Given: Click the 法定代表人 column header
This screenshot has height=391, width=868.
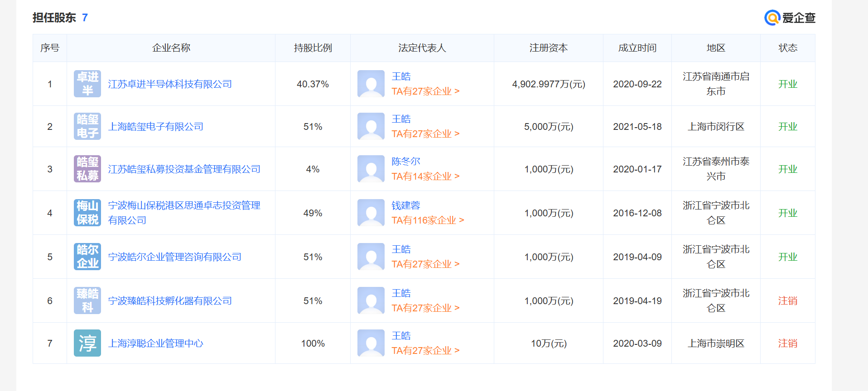Looking at the screenshot, I should [x=422, y=48].
